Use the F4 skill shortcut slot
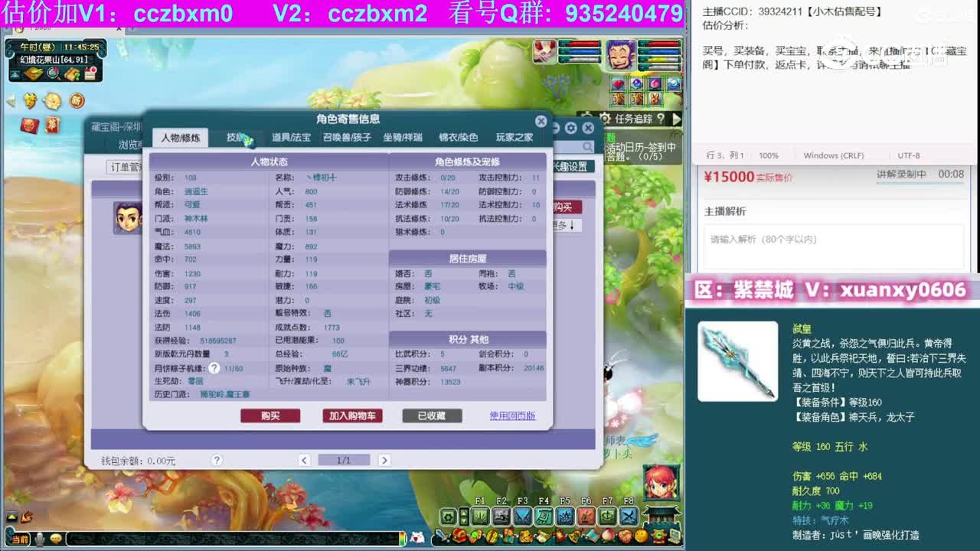Viewport: 980px width, 551px height. pyautogui.click(x=544, y=517)
